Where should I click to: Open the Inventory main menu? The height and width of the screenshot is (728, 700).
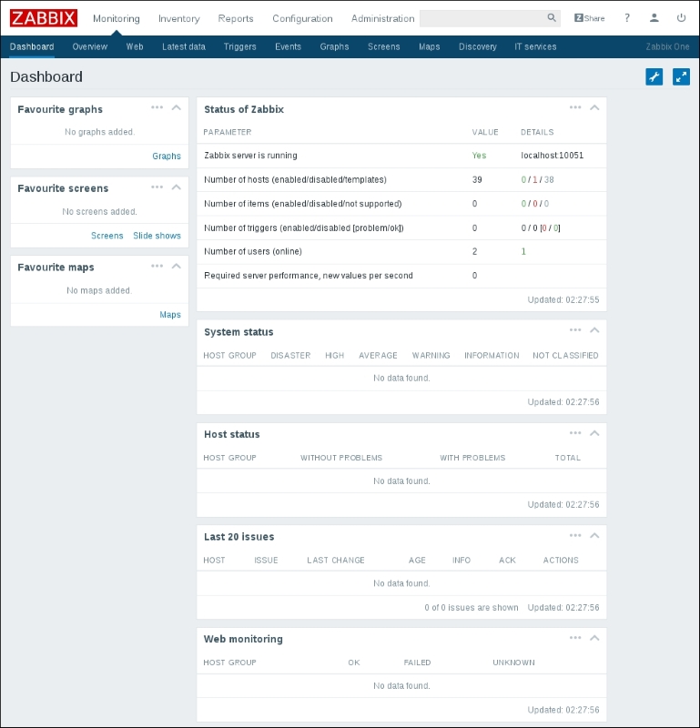(178, 18)
